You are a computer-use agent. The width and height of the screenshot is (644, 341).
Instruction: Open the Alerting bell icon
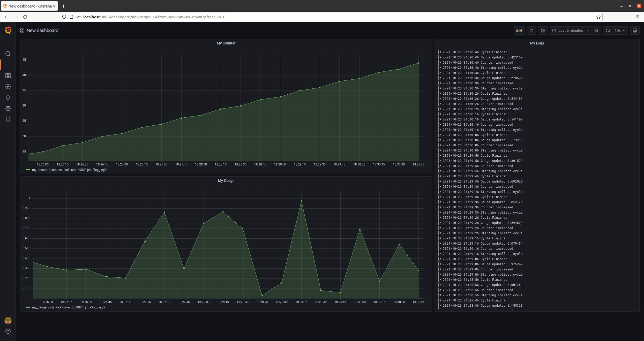(x=8, y=97)
